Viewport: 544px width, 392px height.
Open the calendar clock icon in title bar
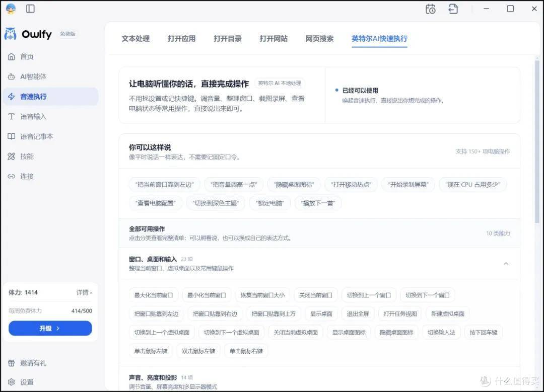tap(431, 9)
